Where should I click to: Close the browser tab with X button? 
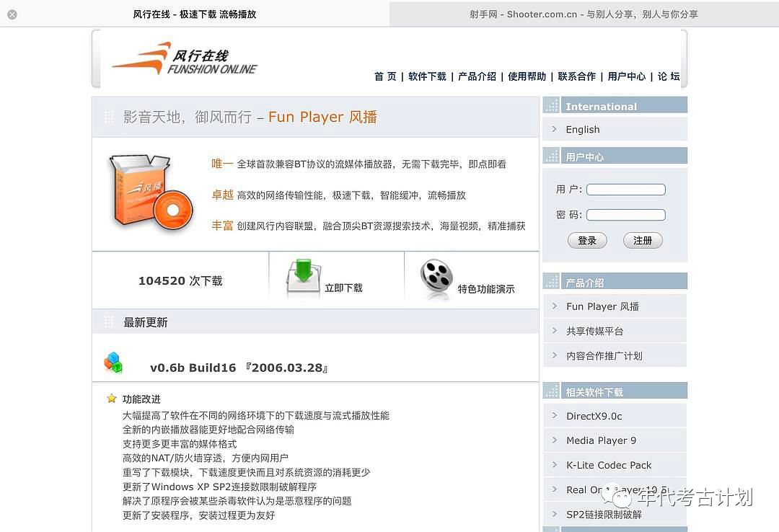(12, 14)
